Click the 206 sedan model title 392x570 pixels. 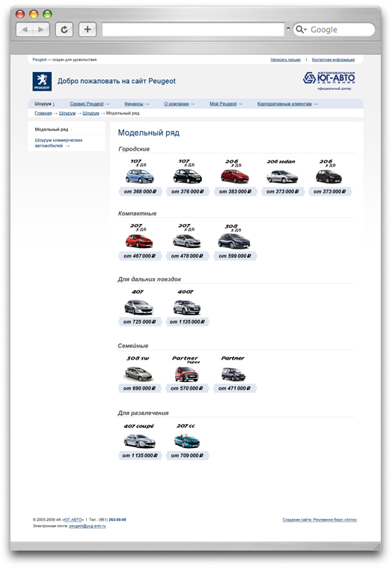pyautogui.click(x=281, y=161)
